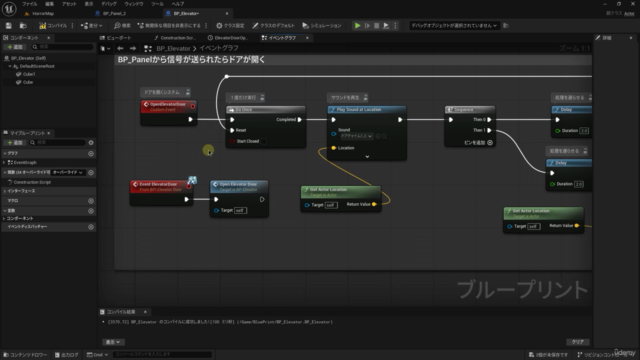640x360 pixels.
Task: Toggle hide unrelated nodes button
Action: [169, 26]
